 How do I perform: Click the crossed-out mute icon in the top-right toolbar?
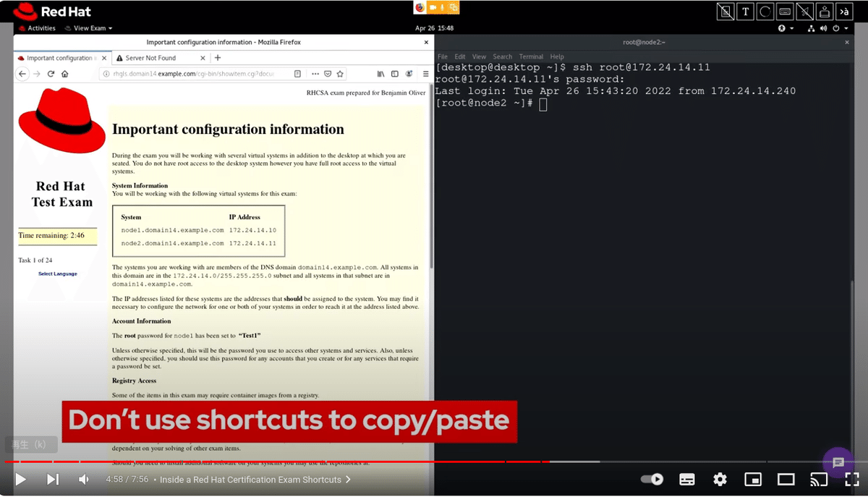coord(804,12)
